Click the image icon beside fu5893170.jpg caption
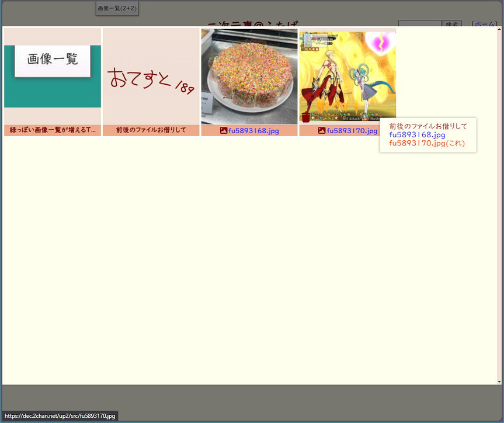 pos(321,131)
